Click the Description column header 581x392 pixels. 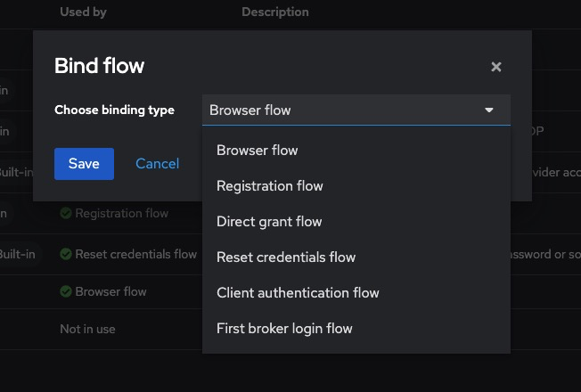point(275,12)
